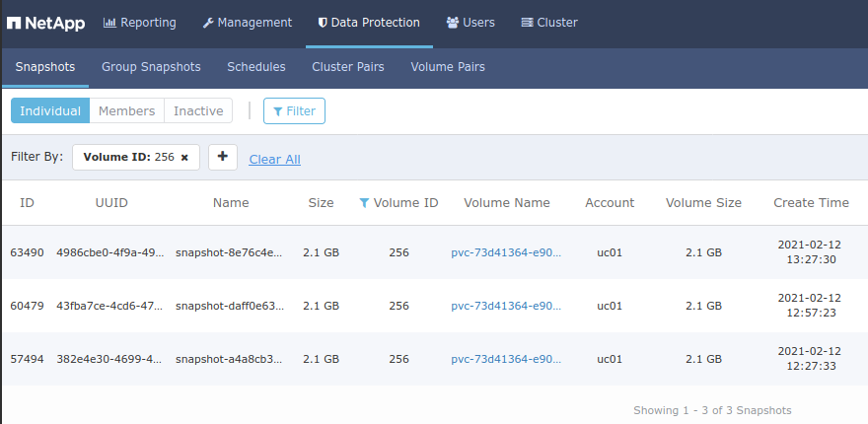
Task: Sort by Volume Name column header
Action: pos(507,202)
